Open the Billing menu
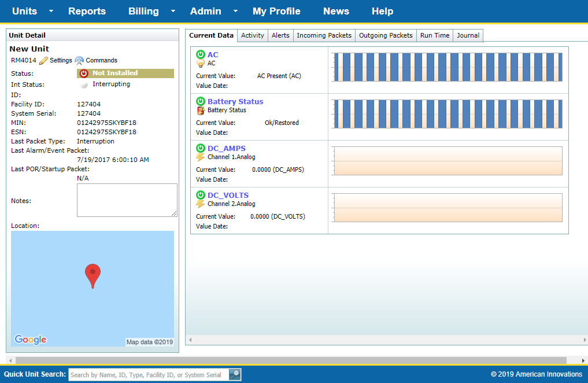Image resolution: width=588 pixels, height=383 pixels. [143, 11]
